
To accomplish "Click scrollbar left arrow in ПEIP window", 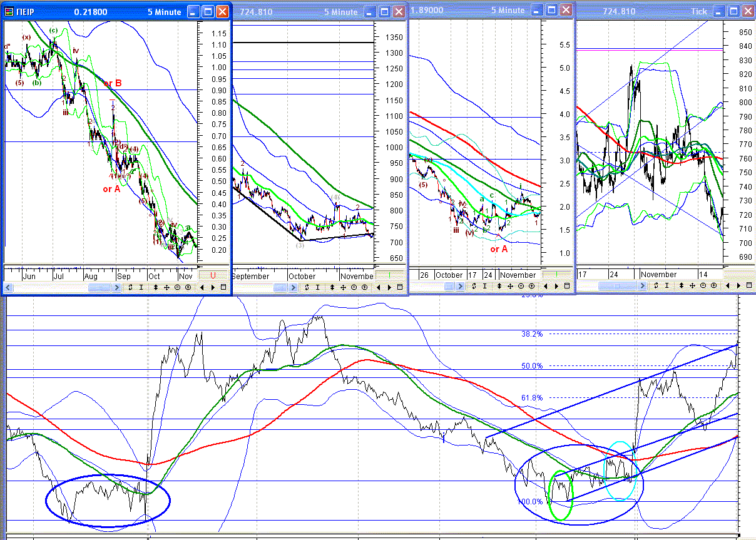I will click(x=9, y=288).
